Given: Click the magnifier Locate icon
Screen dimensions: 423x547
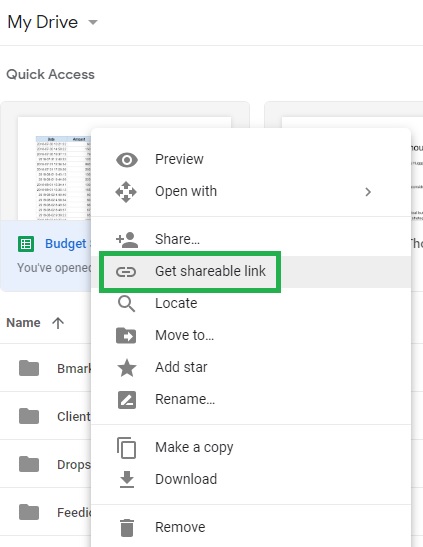Looking at the screenshot, I should [126, 304].
